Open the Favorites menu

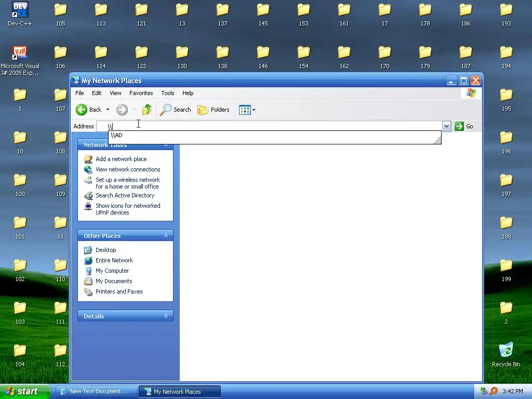click(141, 93)
